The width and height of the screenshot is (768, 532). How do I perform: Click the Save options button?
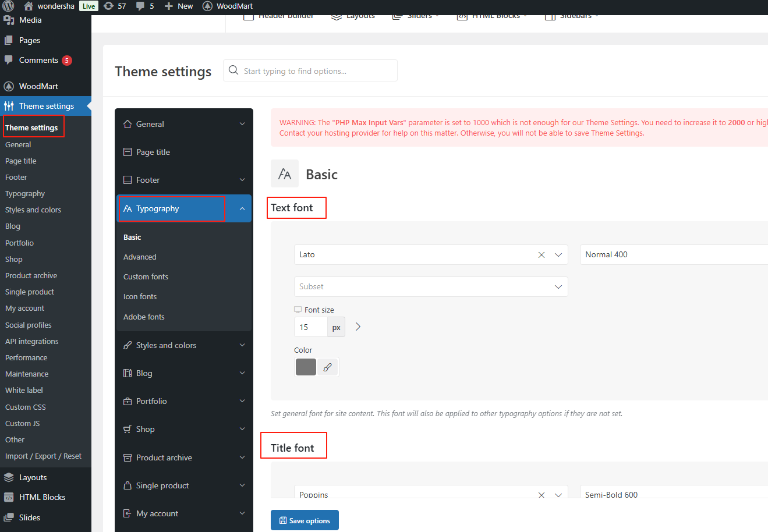[305, 520]
